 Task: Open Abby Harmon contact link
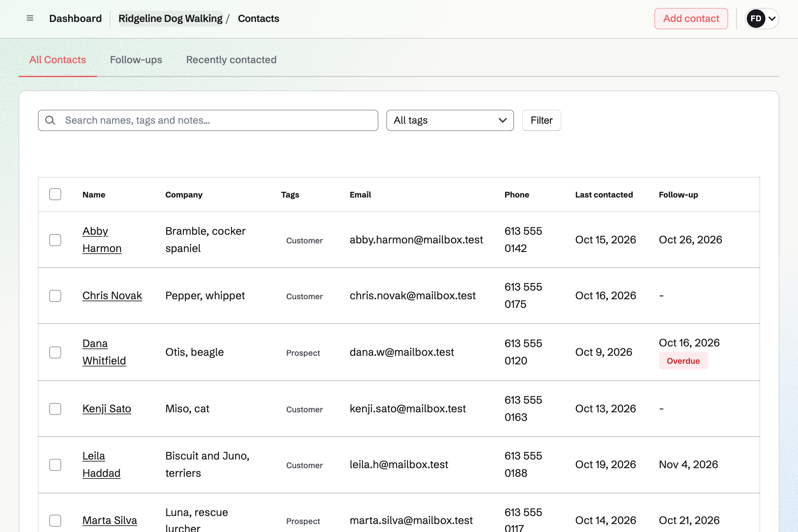coord(102,239)
